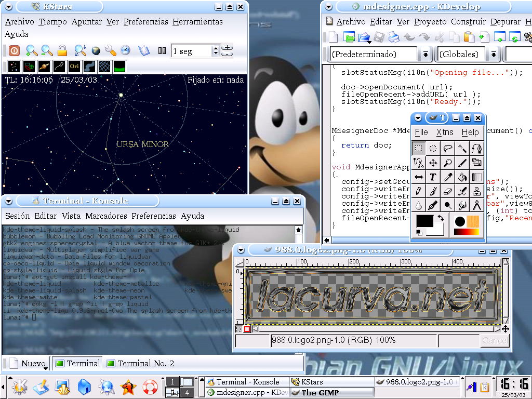Open KStars configure wrench icon
Image resolution: width=532 pixels, height=399 pixels.
click(110, 50)
